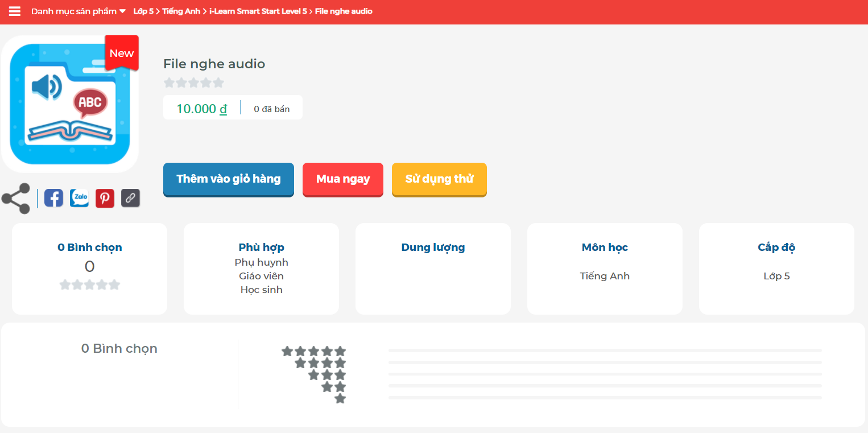The height and width of the screenshot is (433, 868).
Task: Open i-Learn Smart Start Level 5 breadcrumb
Action: pyautogui.click(x=258, y=11)
